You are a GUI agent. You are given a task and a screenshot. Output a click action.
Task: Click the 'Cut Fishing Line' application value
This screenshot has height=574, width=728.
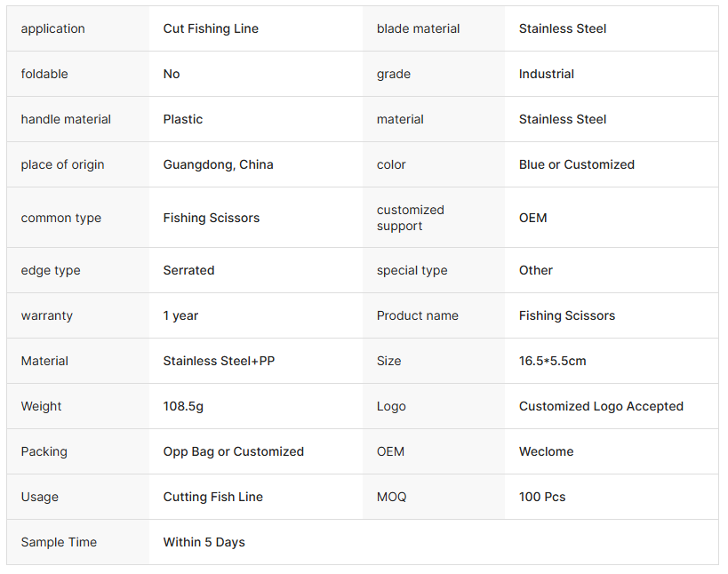(211, 28)
